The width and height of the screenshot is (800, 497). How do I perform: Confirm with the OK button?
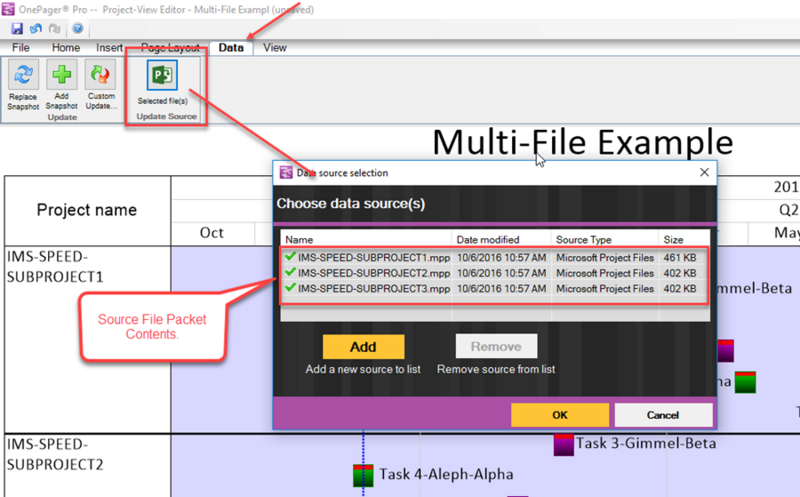pos(560,415)
